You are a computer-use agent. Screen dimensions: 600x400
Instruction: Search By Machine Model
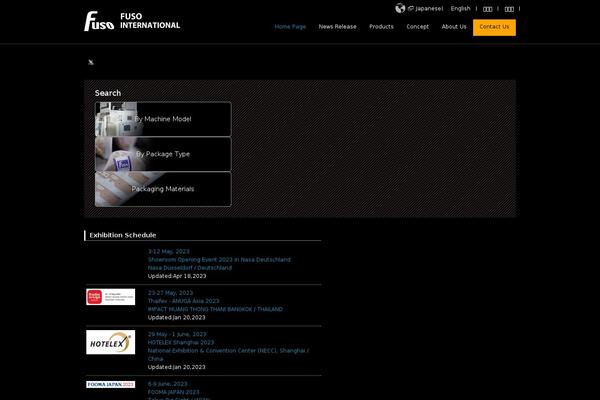[x=163, y=119]
